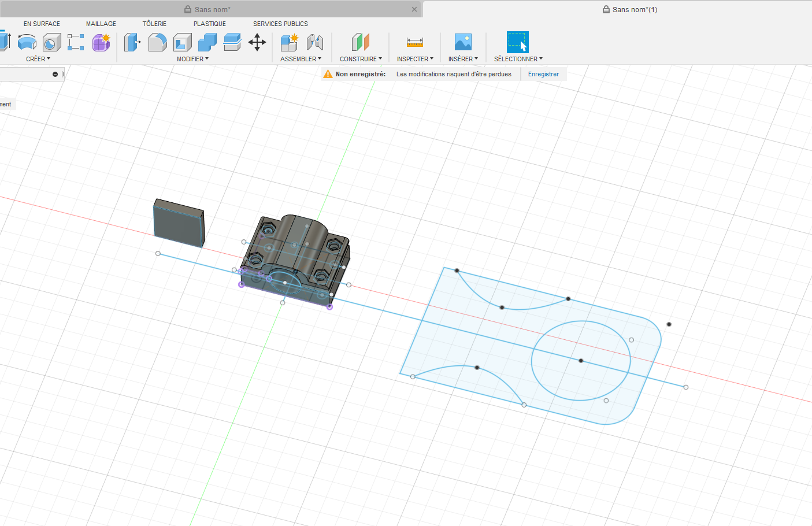Screen dimensions: 812x526
Task: Select the Press Pull tool icon
Action: pyautogui.click(x=132, y=42)
